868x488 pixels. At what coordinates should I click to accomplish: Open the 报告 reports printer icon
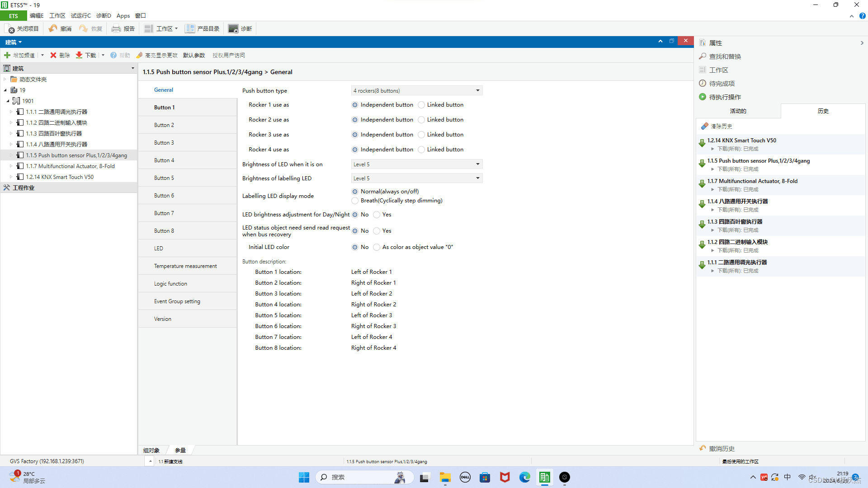pos(116,29)
